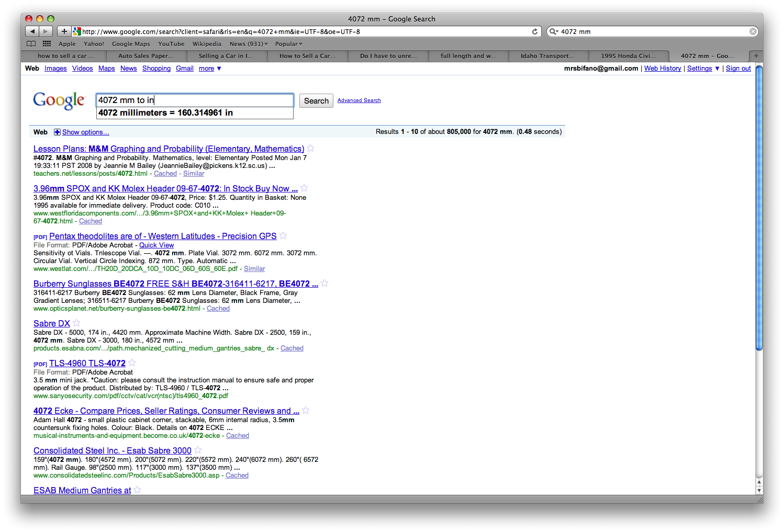Star the Consolidated Steel Esab Sabre 3000 result
The width and height of the screenshot is (784, 532).
tap(198, 450)
